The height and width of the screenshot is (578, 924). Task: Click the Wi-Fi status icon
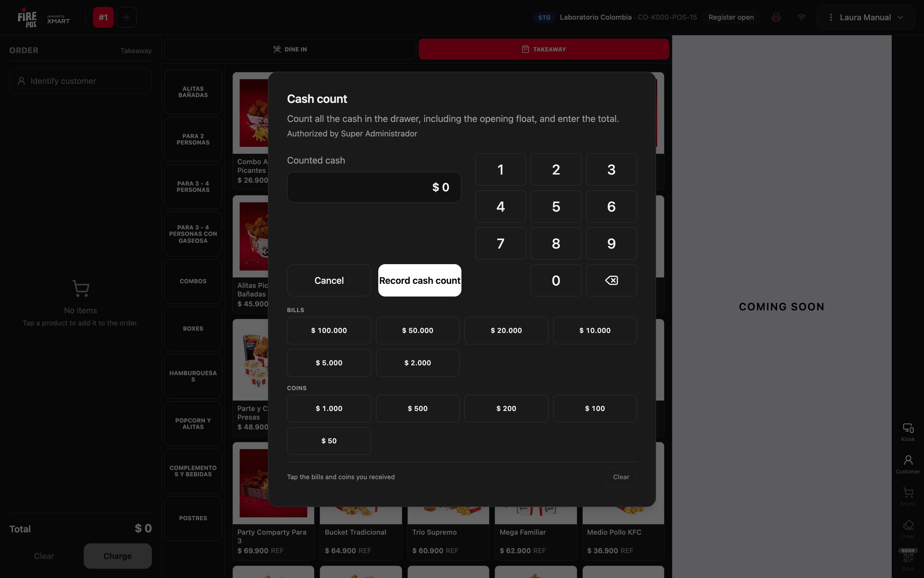[x=802, y=17]
